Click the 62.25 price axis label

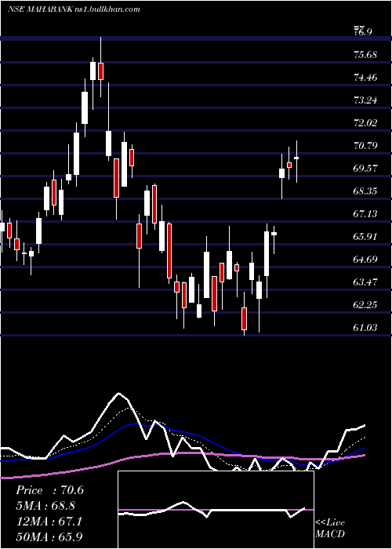(365, 304)
